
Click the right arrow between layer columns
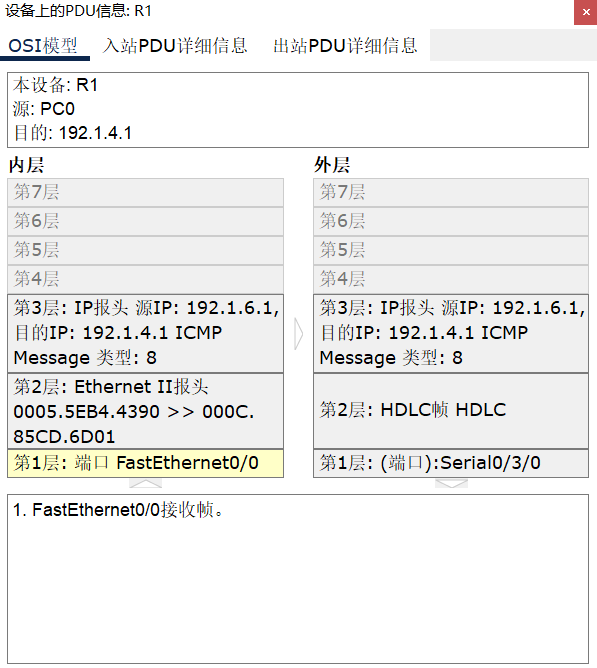tap(299, 334)
